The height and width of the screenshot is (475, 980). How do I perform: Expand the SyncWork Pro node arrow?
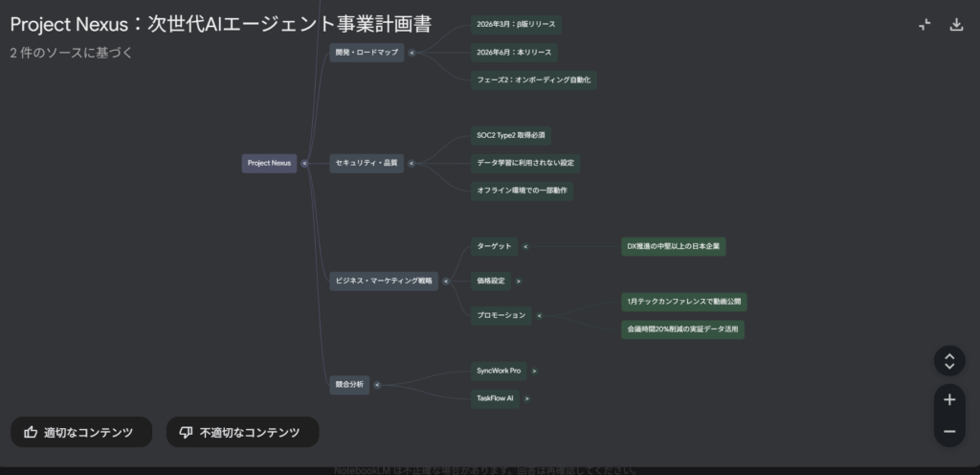tap(534, 371)
